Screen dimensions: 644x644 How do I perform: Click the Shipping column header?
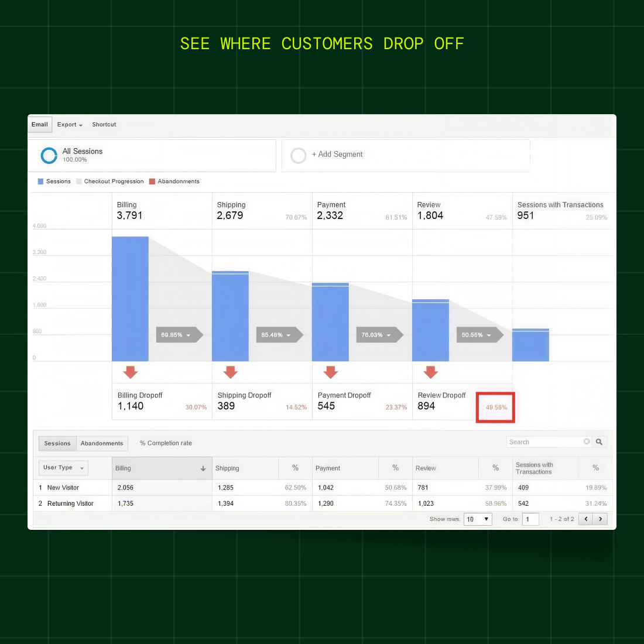coord(245,468)
